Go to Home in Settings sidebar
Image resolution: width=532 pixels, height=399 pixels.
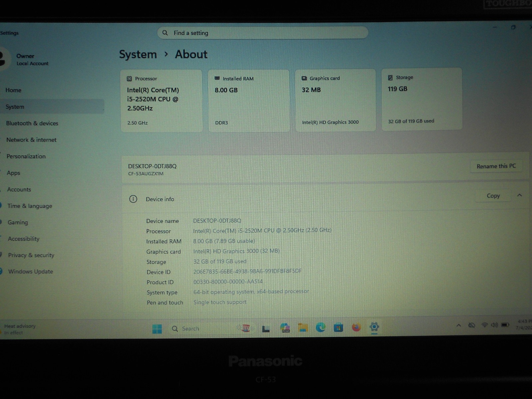[13, 90]
